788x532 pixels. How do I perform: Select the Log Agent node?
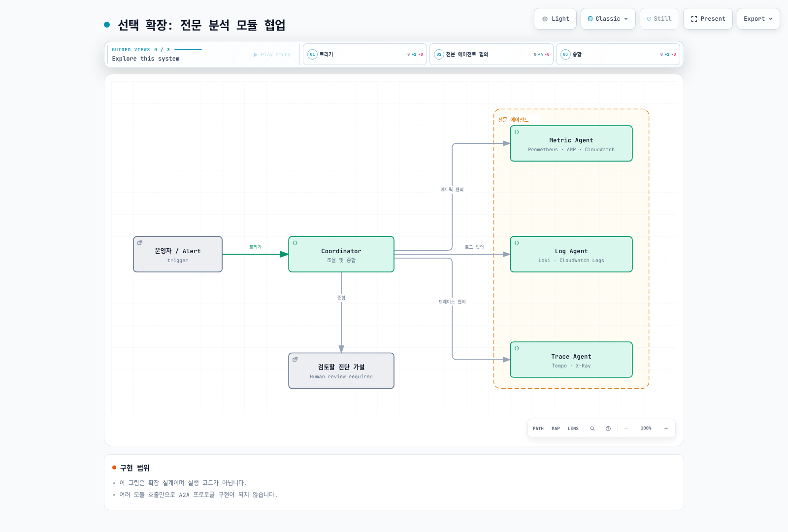tap(571, 254)
